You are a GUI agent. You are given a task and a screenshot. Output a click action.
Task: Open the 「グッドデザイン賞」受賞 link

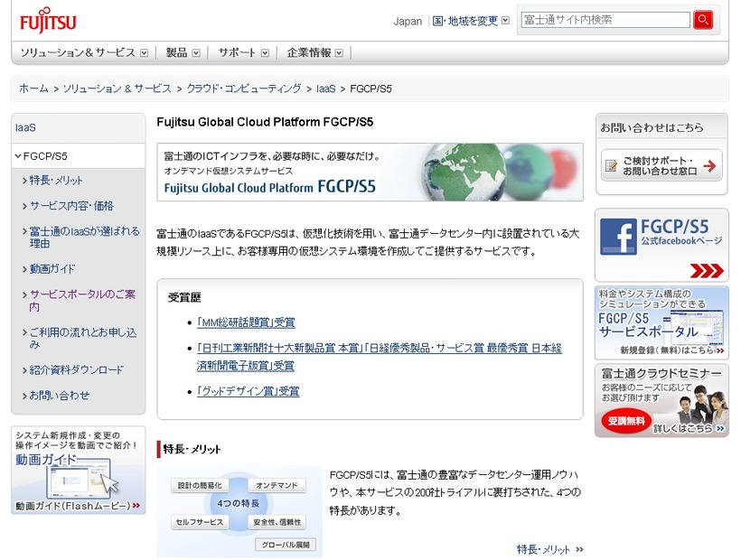pyautogui.click(x=249, y=391)
